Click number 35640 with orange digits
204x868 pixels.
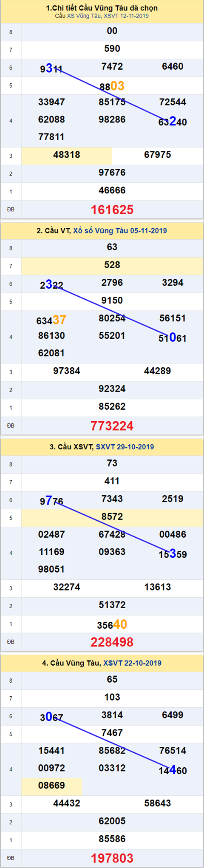click(112, 624)
